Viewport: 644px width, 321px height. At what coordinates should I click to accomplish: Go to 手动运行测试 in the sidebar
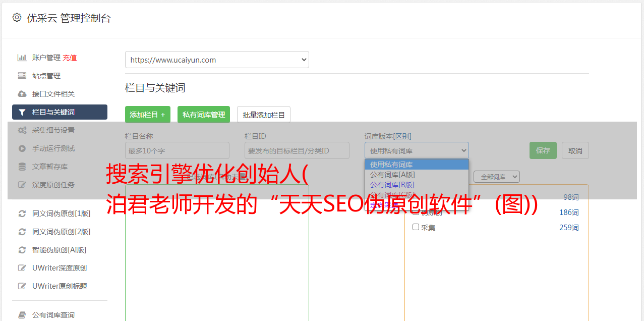coord(53,148)
